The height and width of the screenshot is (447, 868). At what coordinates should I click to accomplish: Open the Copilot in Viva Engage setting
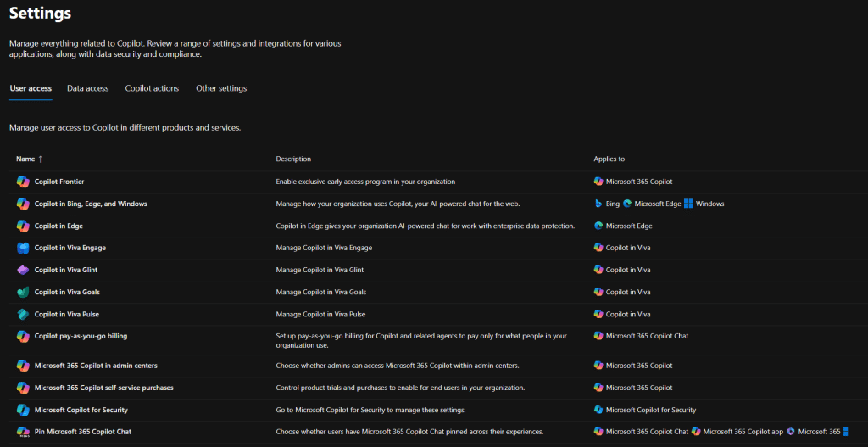pos(70,249)
